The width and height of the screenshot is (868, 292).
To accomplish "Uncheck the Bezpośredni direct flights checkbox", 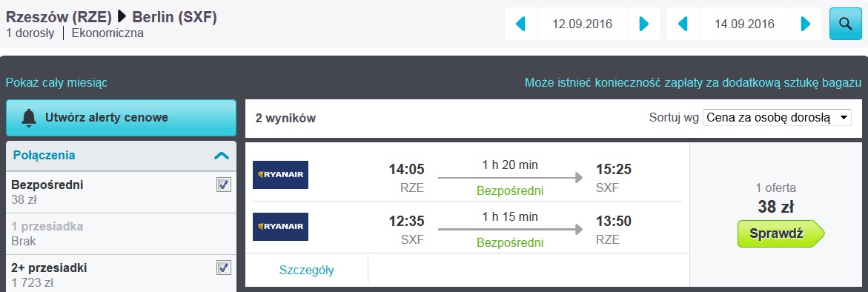I will (x=224, y=185).
